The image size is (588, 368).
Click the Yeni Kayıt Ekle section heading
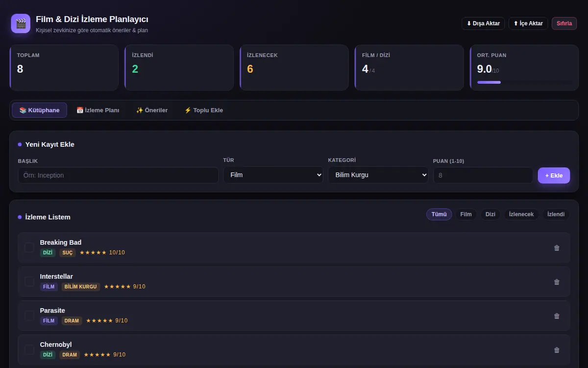point(50,145)
